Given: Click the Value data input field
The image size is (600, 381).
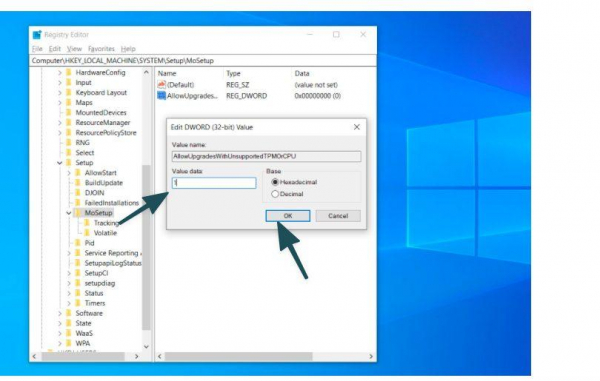Looking at the screenshot, I should pyautogui.click(x=214, y=183).
